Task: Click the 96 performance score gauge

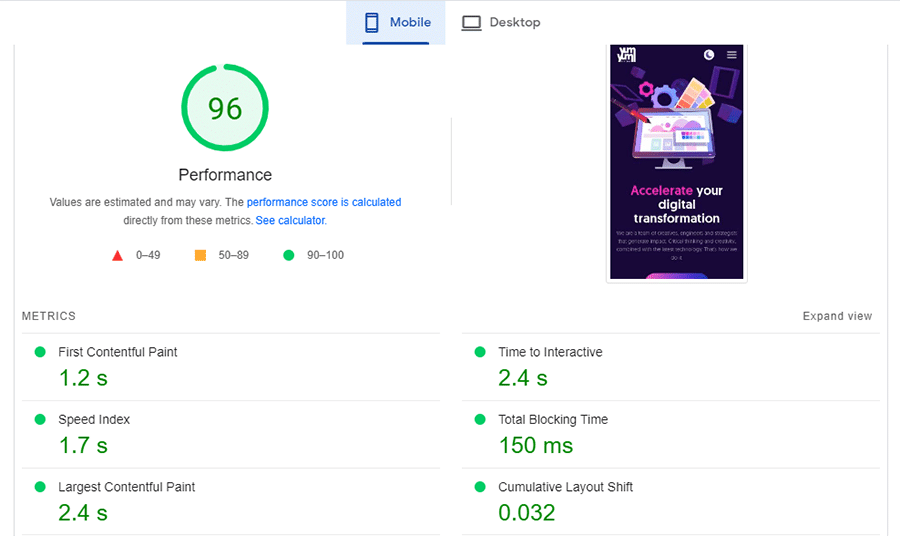Action: point(225,108)
